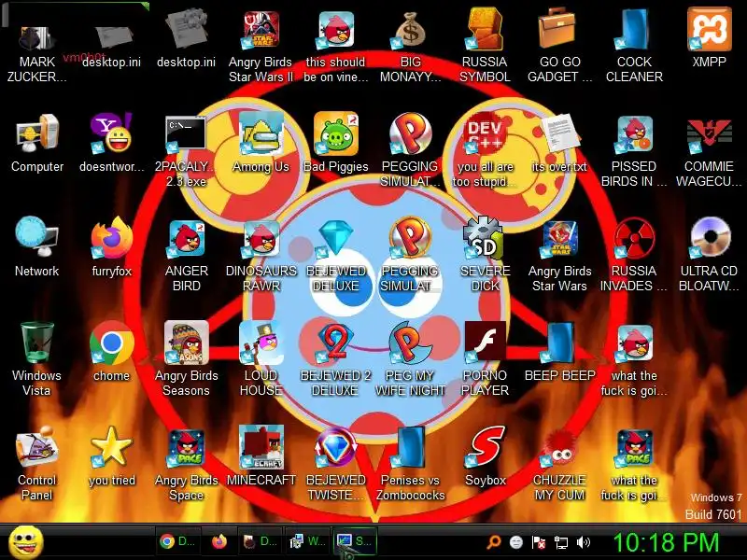Open the 'you all are too stupid' Dev-C++ icon

(x=485, y=133)
